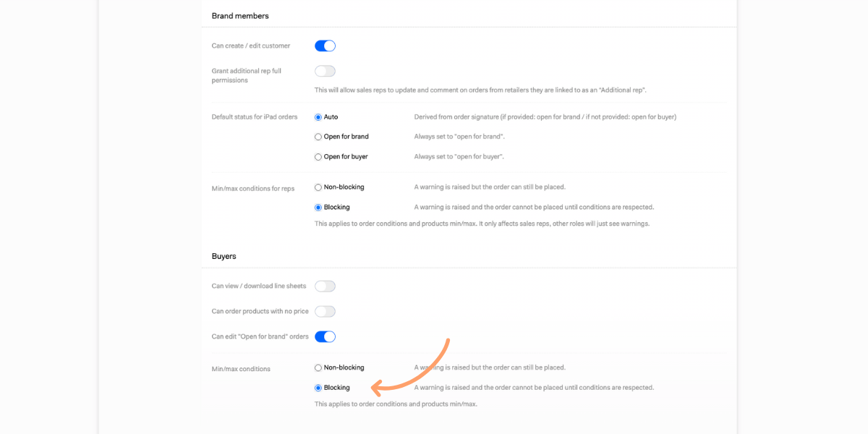This screenshot has height=434, width=868.
Task: Select 'Non-blocking' for reps min/max conditions
Action: 318,187
